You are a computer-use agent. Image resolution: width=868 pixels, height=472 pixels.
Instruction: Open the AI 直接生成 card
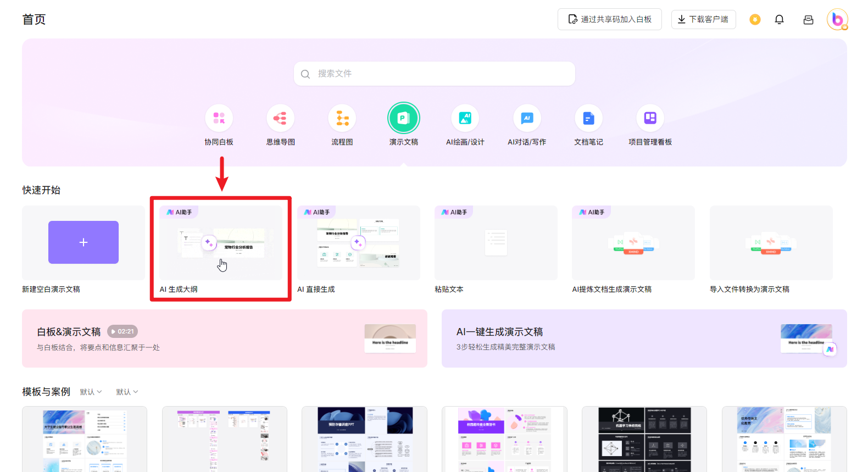[x=358, y=243]
